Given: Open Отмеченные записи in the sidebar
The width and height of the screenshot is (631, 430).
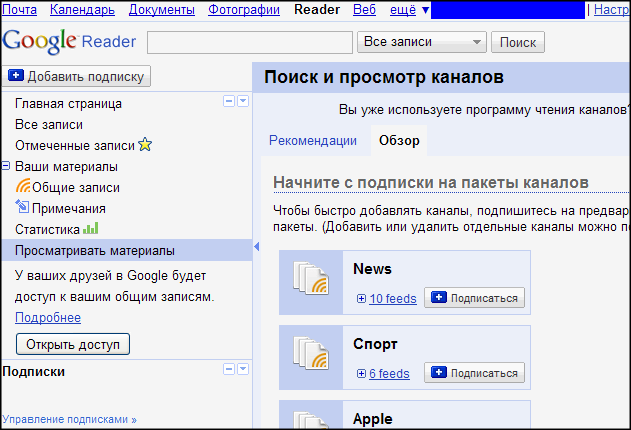Looking at the screenshot, I should [x=75, y=145].
